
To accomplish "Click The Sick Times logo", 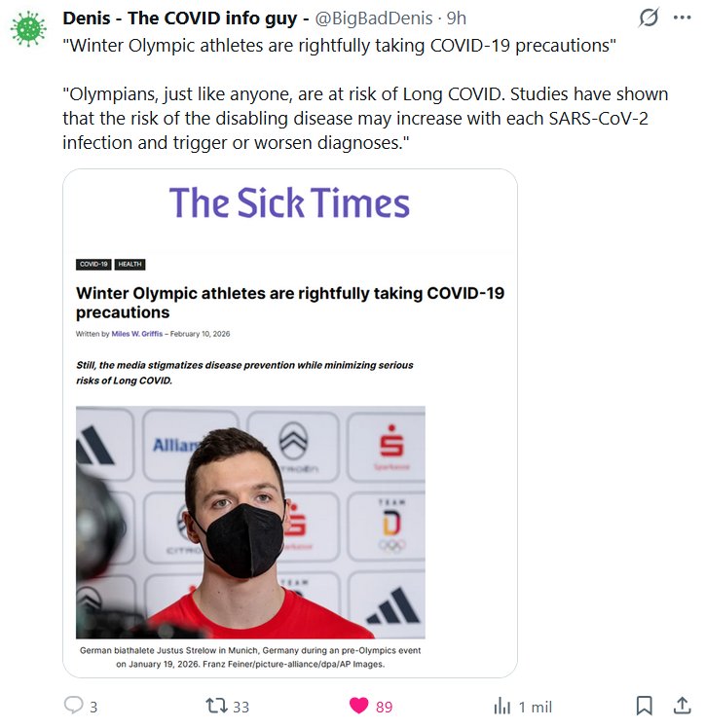I will [x=289, y=202].
